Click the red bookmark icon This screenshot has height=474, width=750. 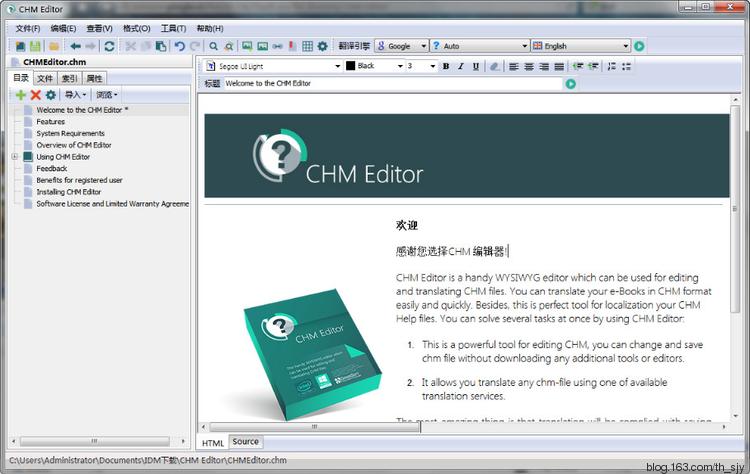[x=292, y=46]
